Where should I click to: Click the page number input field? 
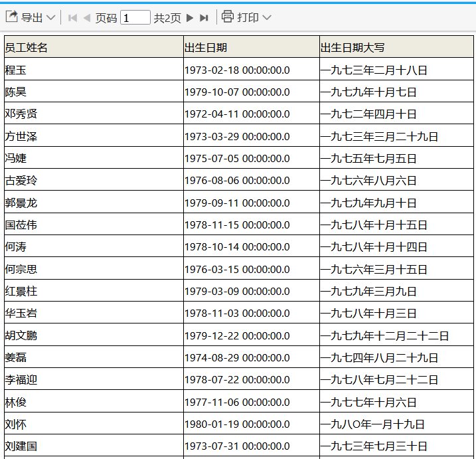(x=135, y=17)
